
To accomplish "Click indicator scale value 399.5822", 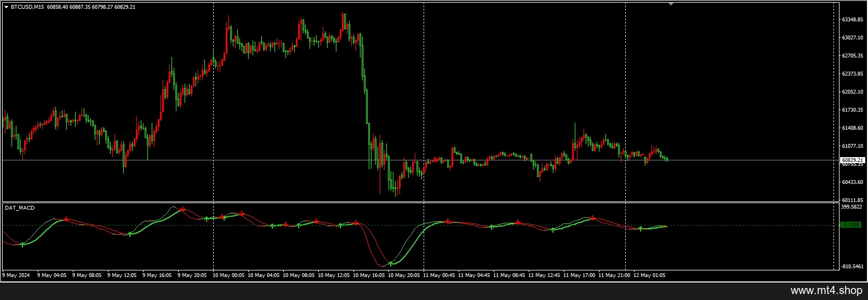I will click(852, 207).
